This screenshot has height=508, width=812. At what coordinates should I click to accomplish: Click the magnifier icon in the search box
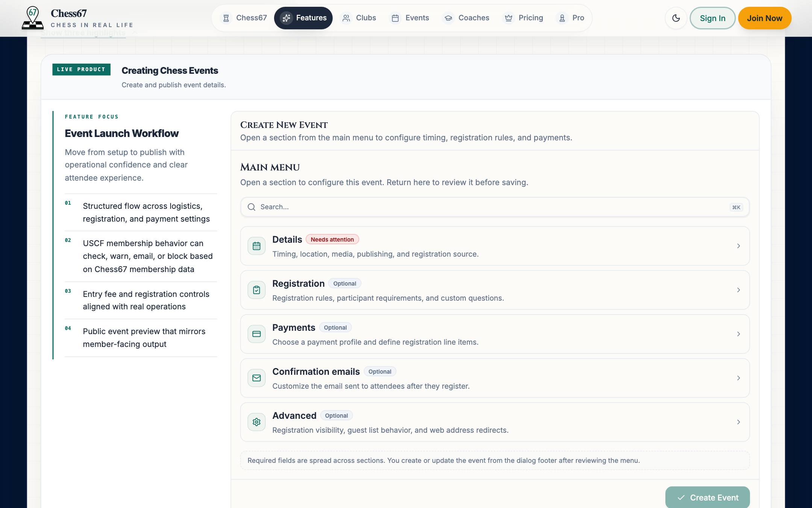click(251, 207)
